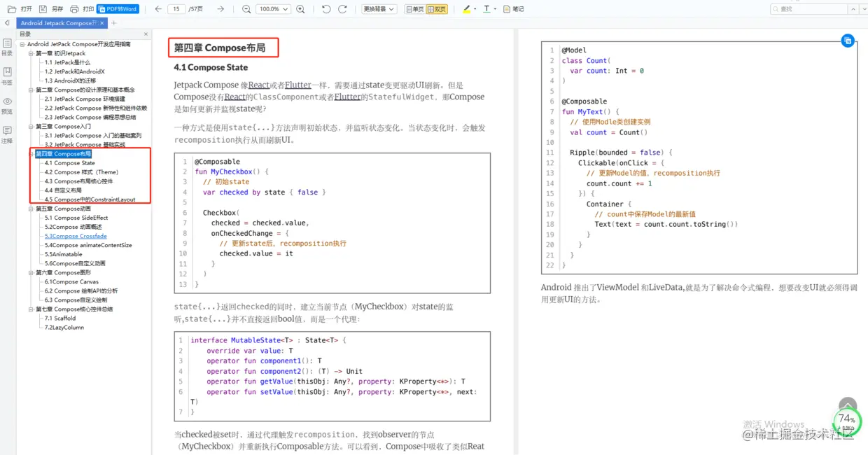This screenshot has width=868, height=455.
Task: Collapse the 第六章 Compose图形 node
Action: tap(31, 272)
